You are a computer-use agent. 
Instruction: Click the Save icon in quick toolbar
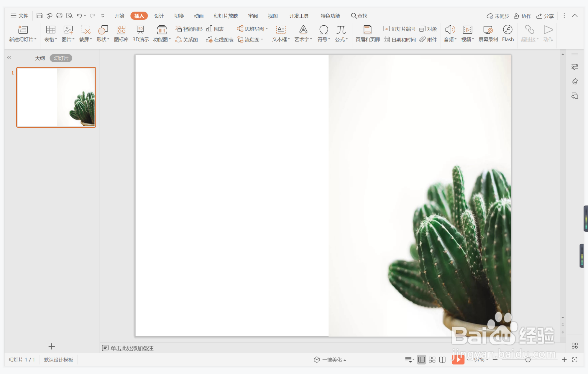(39, 16)
